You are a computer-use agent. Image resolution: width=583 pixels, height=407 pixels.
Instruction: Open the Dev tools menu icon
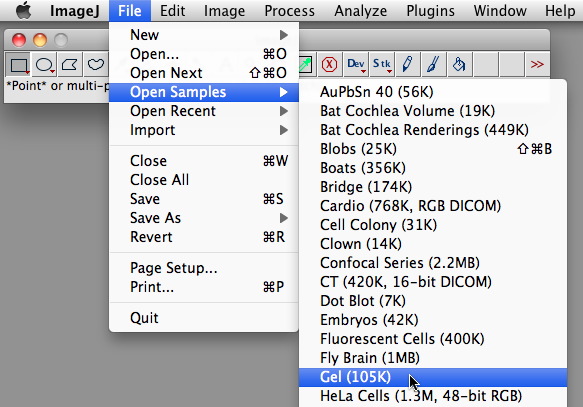pos(355,65)
